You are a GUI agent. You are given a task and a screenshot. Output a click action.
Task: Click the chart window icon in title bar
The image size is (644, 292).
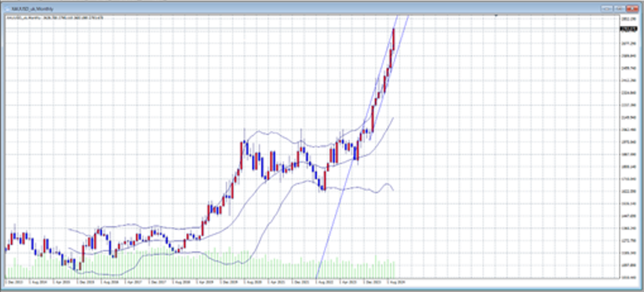[7, 9]
